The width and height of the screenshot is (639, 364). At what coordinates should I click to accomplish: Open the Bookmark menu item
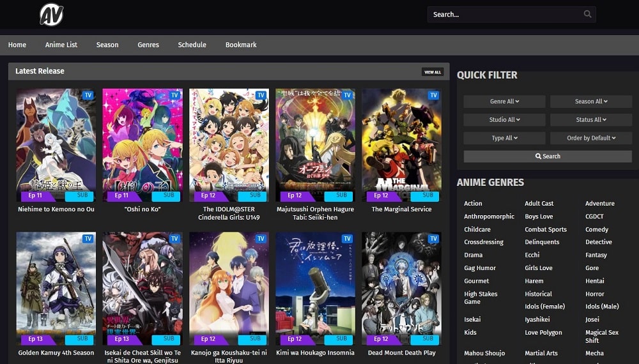coord(241,45)
